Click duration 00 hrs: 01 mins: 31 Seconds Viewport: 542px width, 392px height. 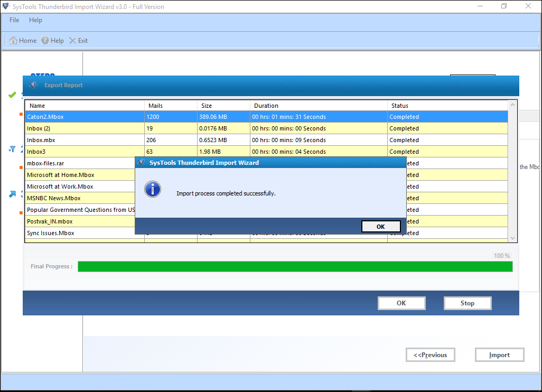[x=319, y=117]
